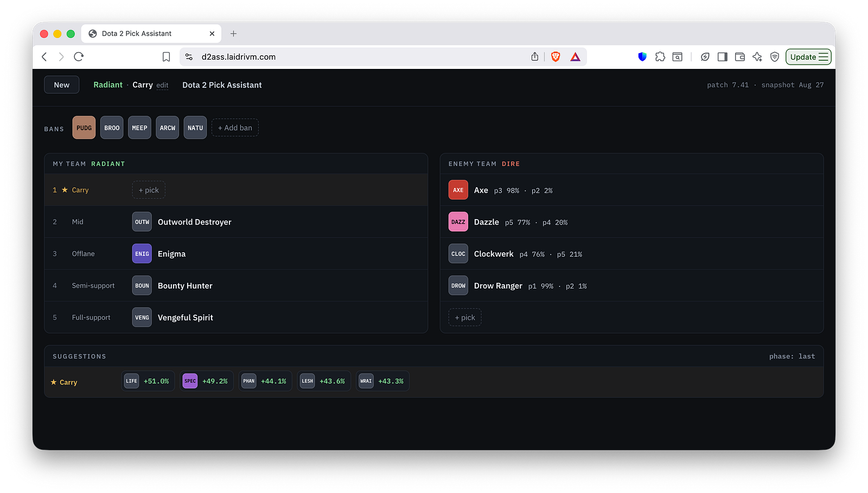Click the Outworld Destroyer hero name
This screenshot has width=868, height=493.
coord(195,222)
